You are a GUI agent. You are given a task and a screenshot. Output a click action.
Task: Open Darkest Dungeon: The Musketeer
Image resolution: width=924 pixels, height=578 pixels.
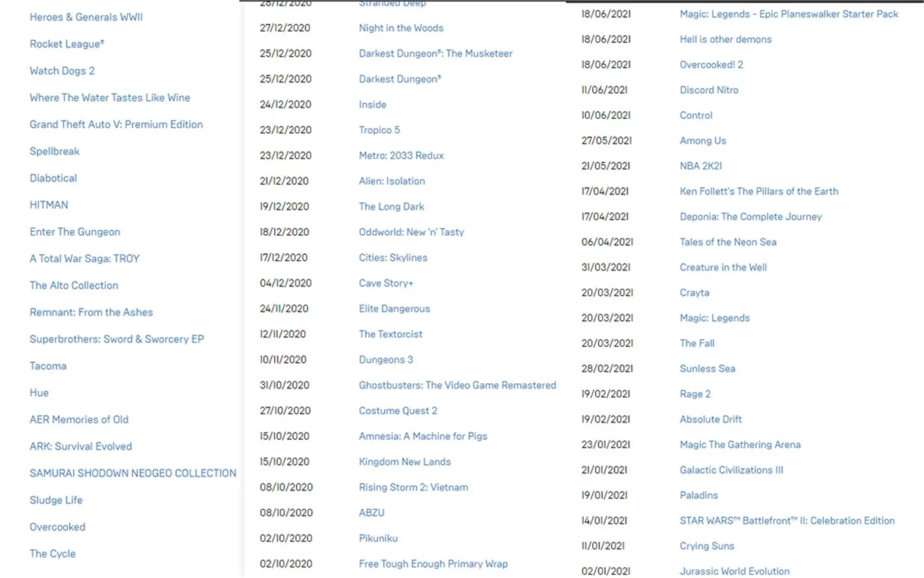tap(436, 54)
